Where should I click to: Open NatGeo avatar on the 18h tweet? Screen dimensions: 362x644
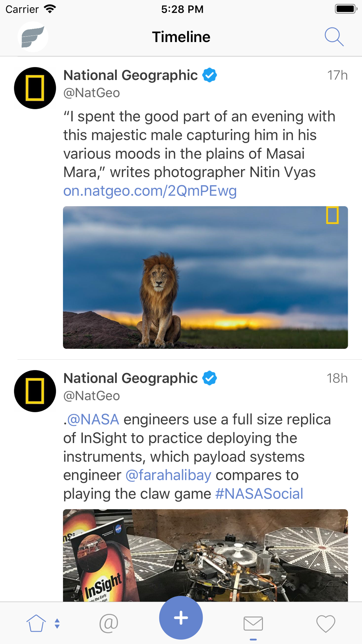[x=35, y=391]
